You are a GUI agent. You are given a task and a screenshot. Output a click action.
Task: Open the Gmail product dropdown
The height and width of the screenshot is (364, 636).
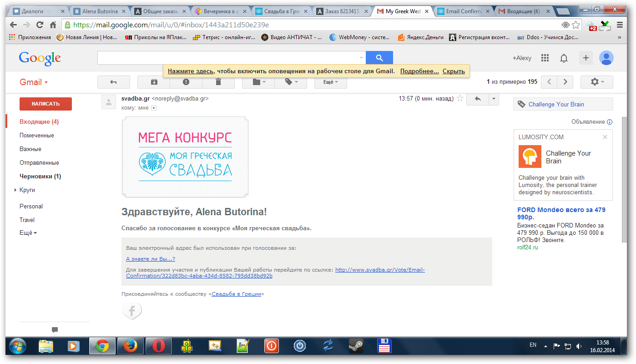(x=34, y=82)
